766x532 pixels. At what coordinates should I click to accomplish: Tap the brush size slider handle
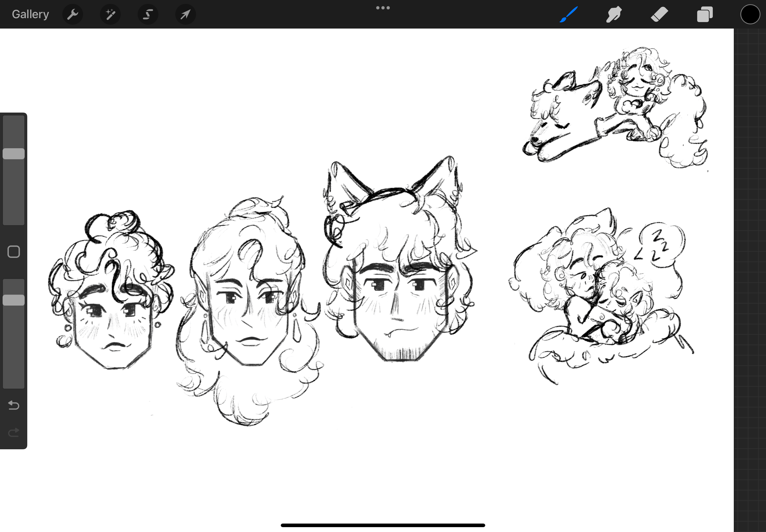[14, 154]
